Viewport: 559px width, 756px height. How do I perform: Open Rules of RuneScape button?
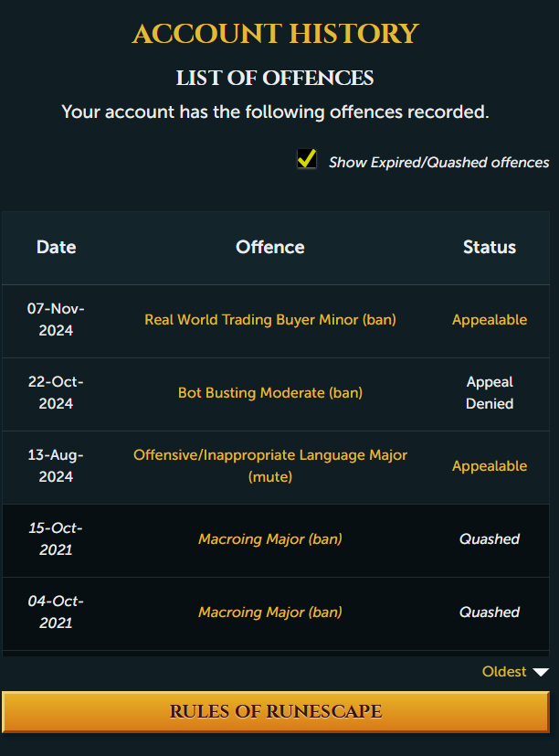point(276,711)
